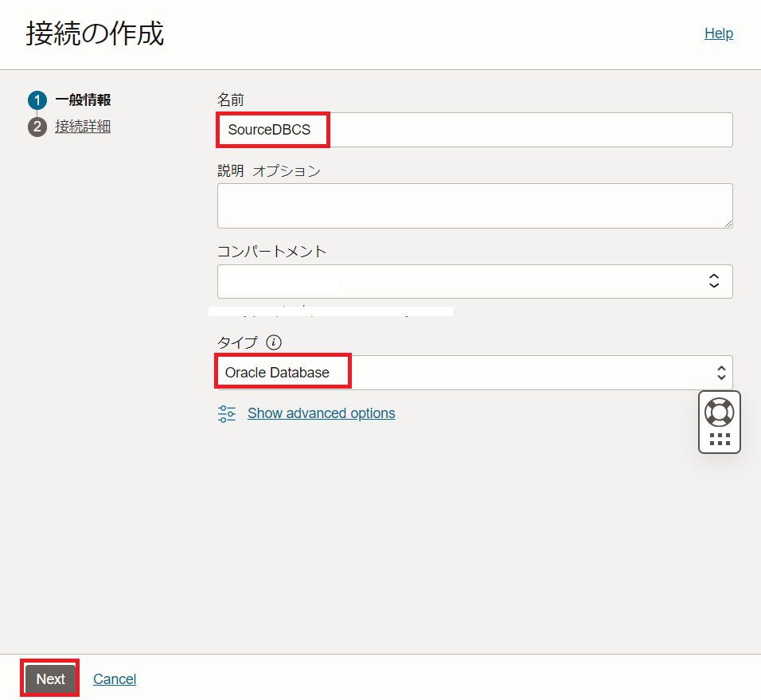The image size is (761, 700).
Task: Click the step 1 circle icon
Action: click(x=37, y=100)
